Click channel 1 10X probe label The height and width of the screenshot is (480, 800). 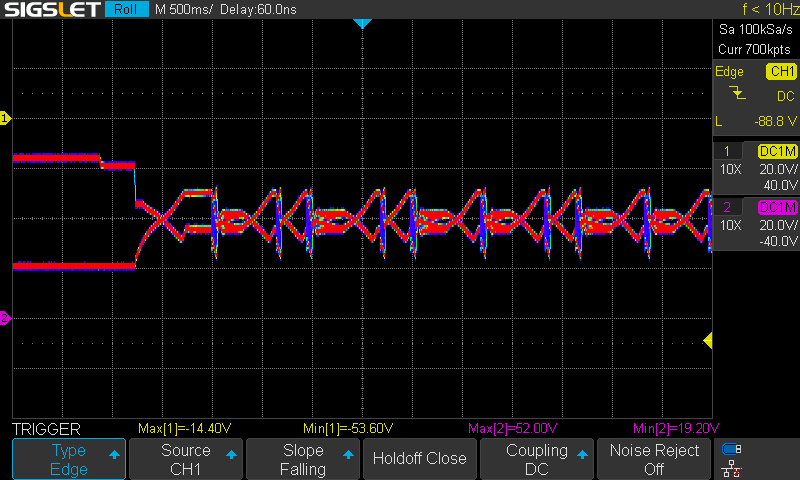click(x=730, y=169)
